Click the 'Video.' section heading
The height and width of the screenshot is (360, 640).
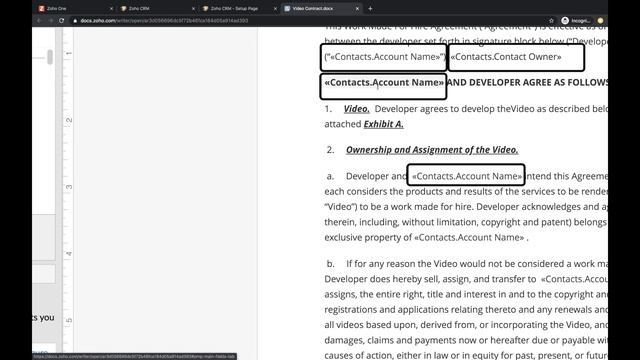coord(356,109)
